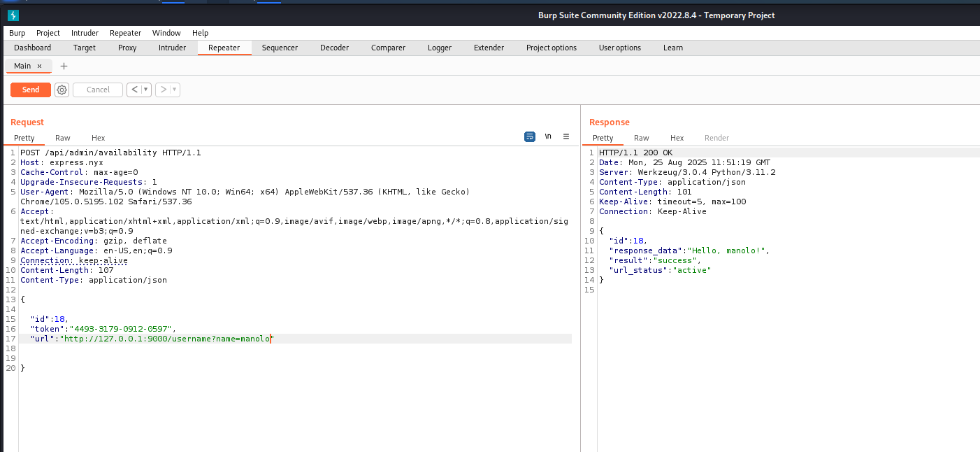Open the Intruder menu in menu bar
Image resolution: width=980 pixels, height=452 pixels.
pos(85,33)
